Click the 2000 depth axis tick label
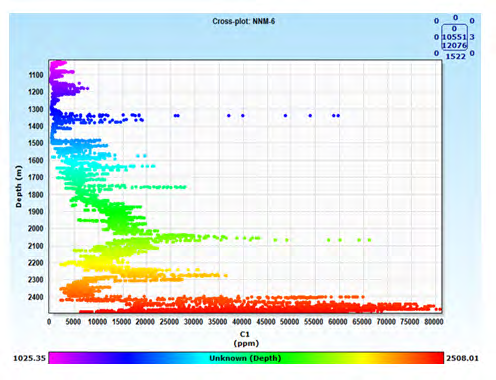496x380 pixels. [36, 229]
